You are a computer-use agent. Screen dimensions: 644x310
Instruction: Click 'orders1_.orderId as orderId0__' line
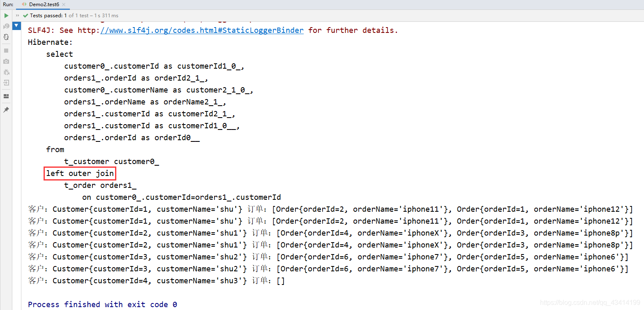point(132,138)
